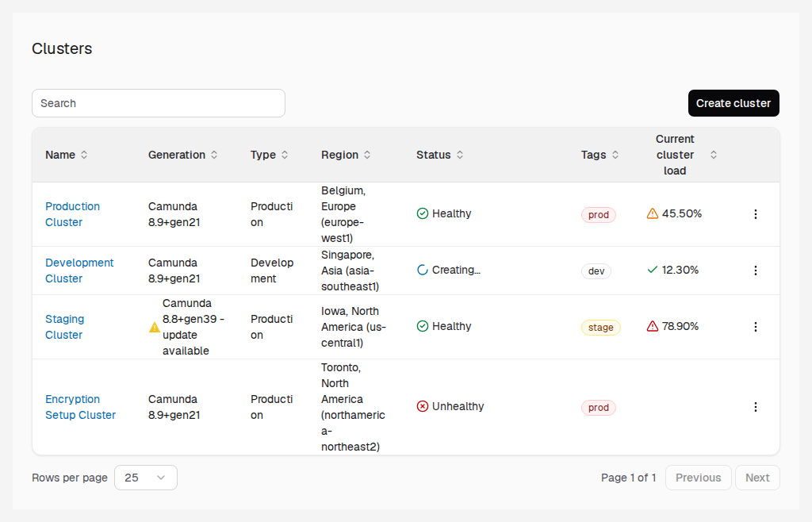Screen dimensions: 812x522
Task: Click the red alert icon beside 78.90%
Action: (653, 326)
